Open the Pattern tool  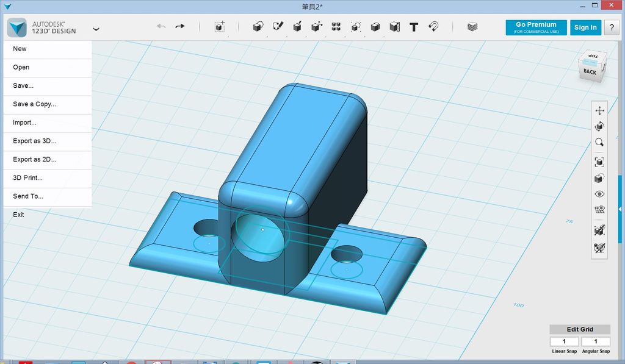(x=336, y=27)
